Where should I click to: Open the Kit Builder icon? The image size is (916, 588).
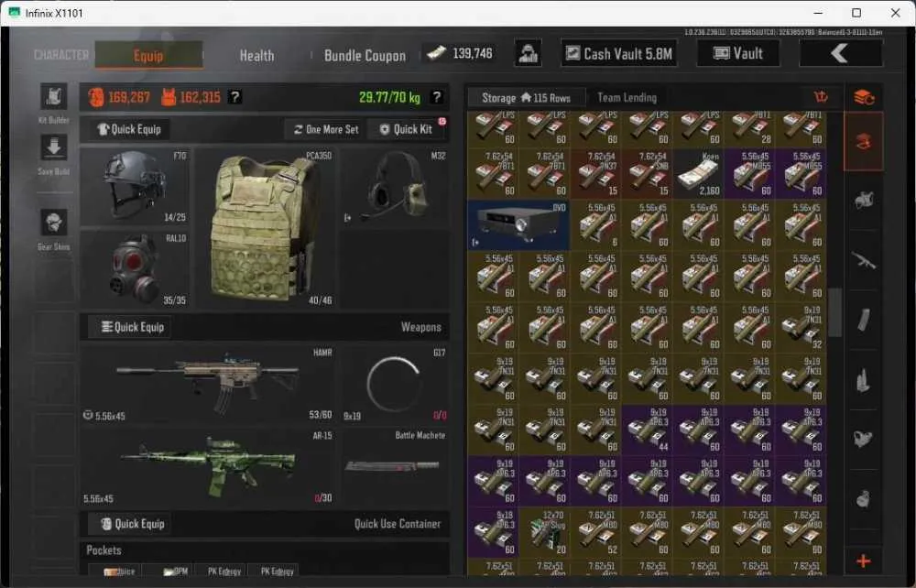[x=54, y=96]
